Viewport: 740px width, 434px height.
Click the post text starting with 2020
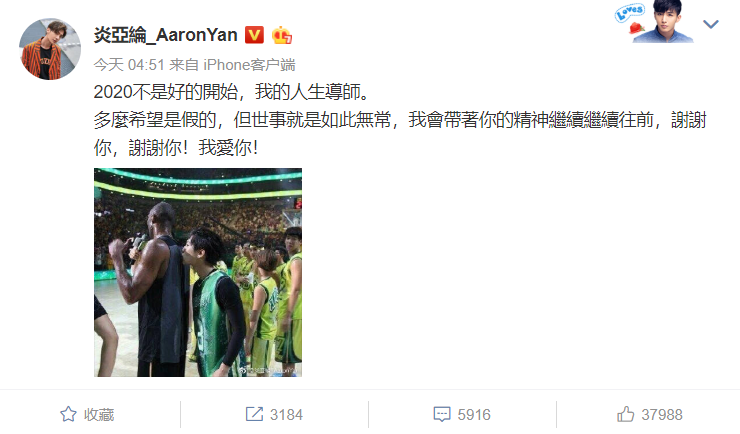(231, 92)
